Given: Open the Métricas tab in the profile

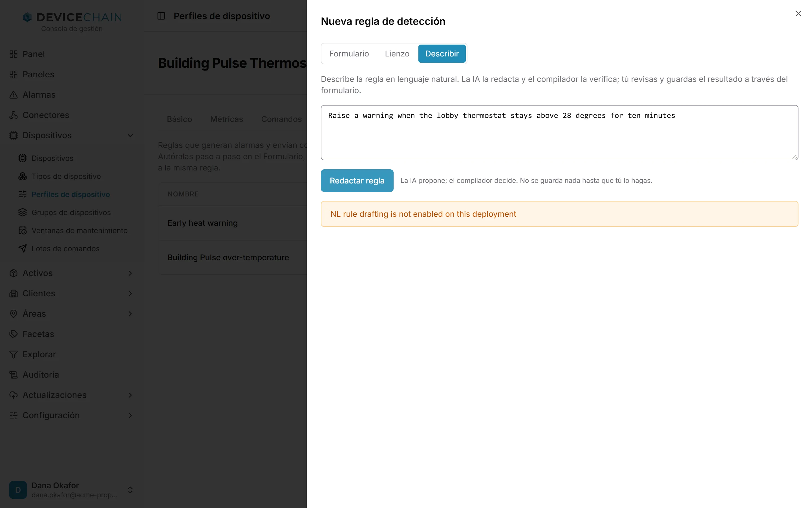Looking at the screenshot, I should coord(226,119).
